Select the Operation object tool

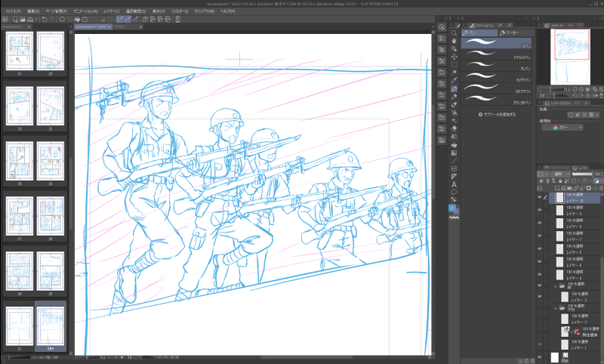(454, 49)
